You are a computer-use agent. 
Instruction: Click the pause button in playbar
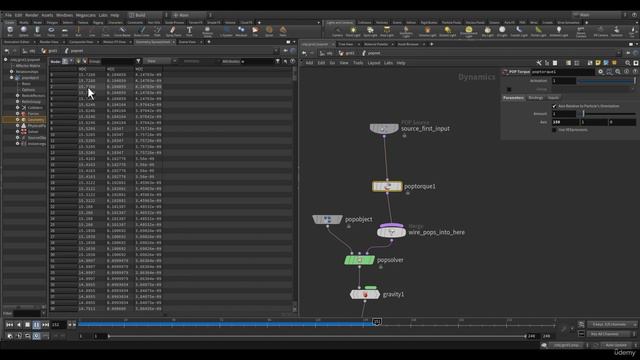coord(36,324)
